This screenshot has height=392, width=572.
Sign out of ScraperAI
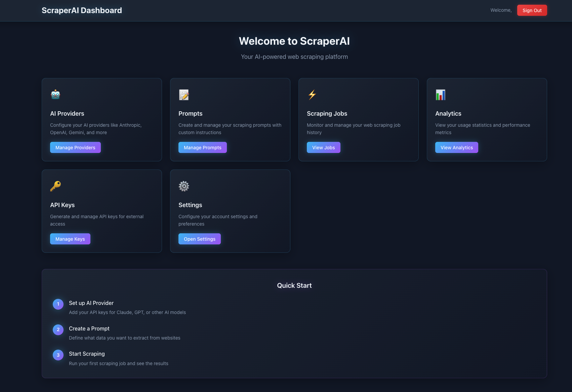532,10
